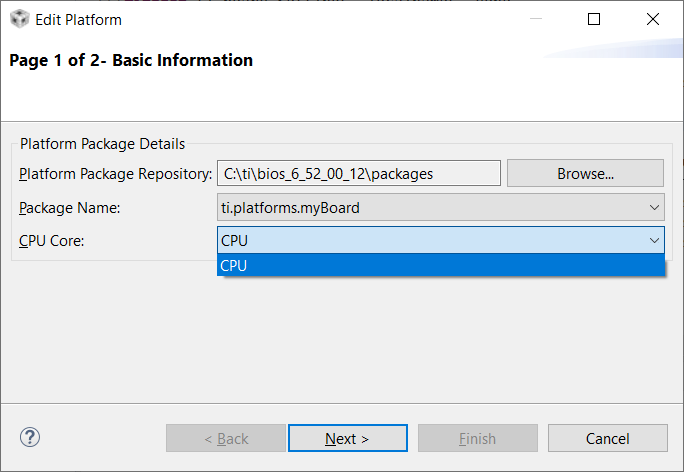
Task: Expand the Package Name dropdown arrow
Action: [654, 207]
